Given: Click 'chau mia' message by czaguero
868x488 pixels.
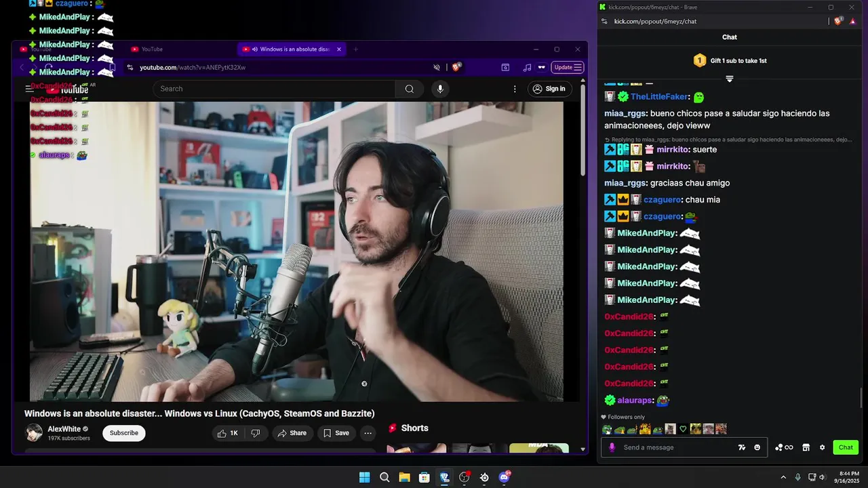Looking at the screenshot, I should 703,200.
